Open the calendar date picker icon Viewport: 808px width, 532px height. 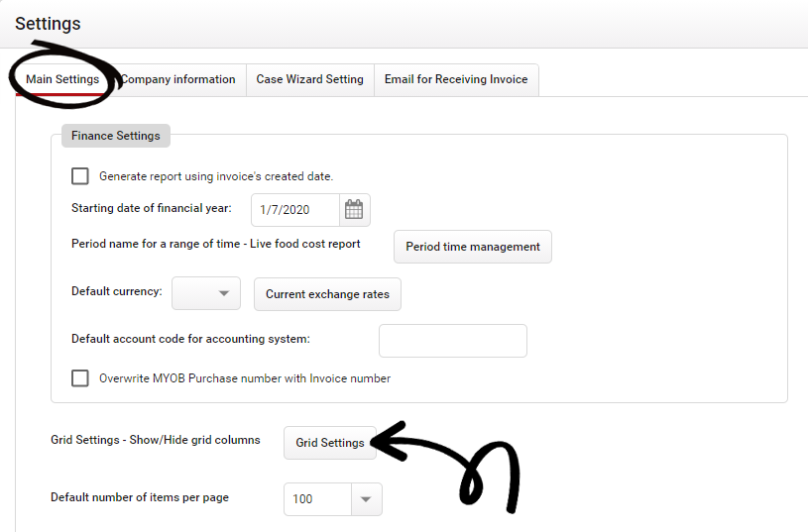[354, 209]
